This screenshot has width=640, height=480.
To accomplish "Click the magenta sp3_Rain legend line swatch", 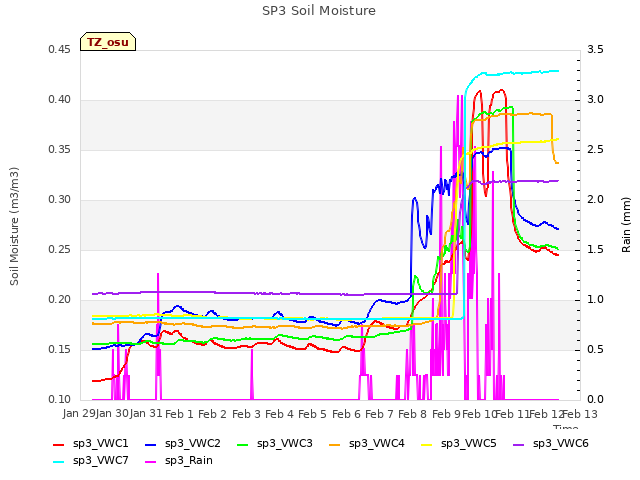I will (151, 462).
